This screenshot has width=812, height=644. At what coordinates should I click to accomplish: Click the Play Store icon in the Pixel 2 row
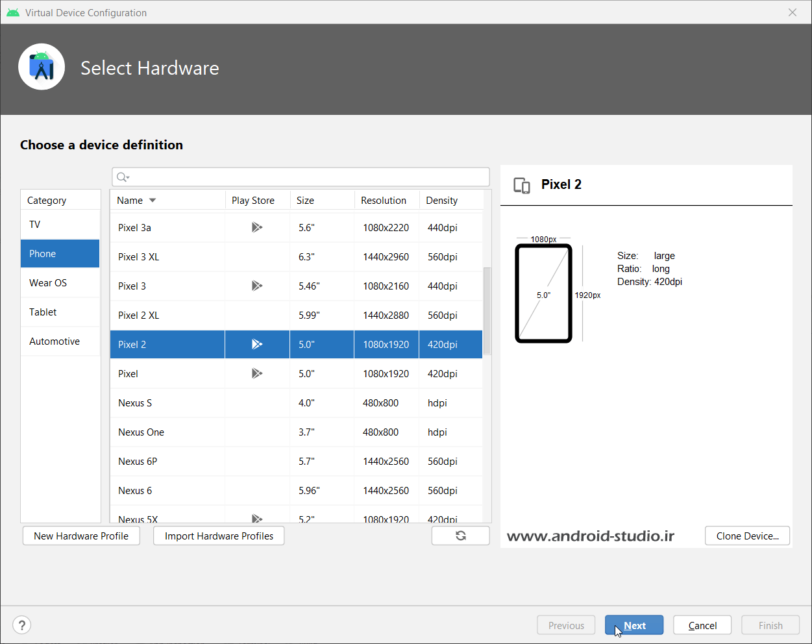coord(257,344)
